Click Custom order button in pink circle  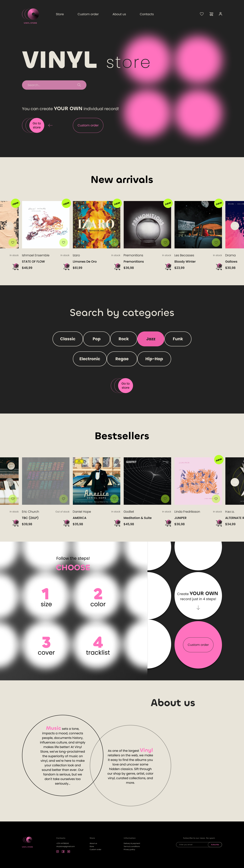click(x=198, y=645)
